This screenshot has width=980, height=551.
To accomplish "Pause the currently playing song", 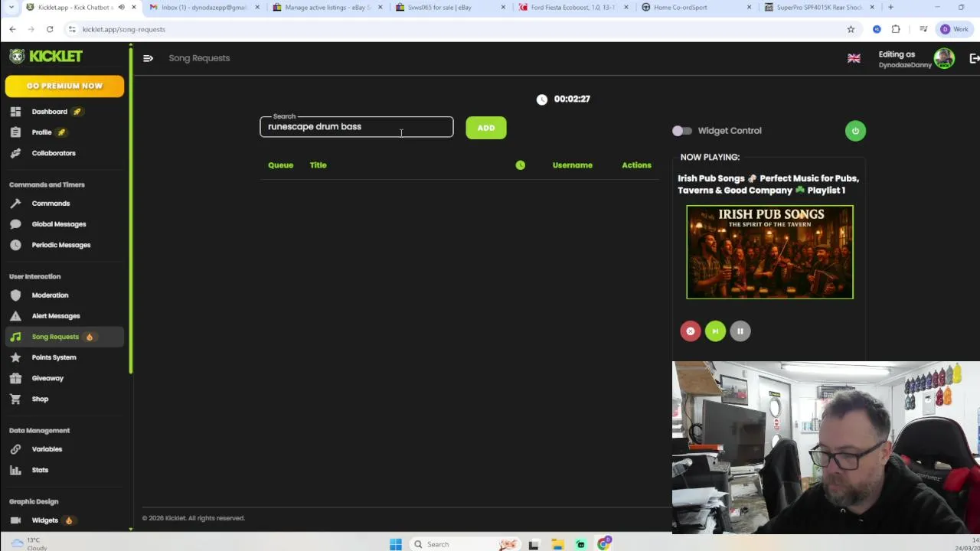I will point(740,331).
